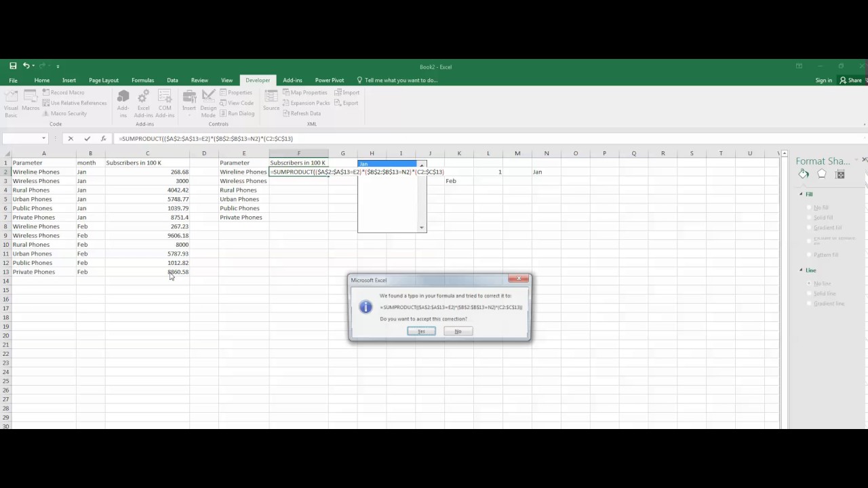The height and width of the screenshot is (488, 868).
Task: Click row header 13
Action: point(5,272)
